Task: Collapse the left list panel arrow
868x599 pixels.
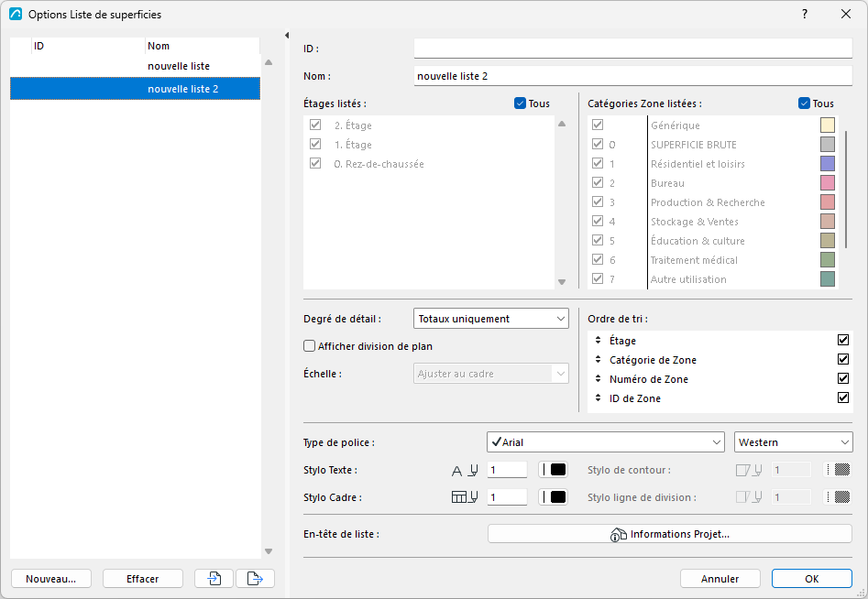Action: [287, 36]
